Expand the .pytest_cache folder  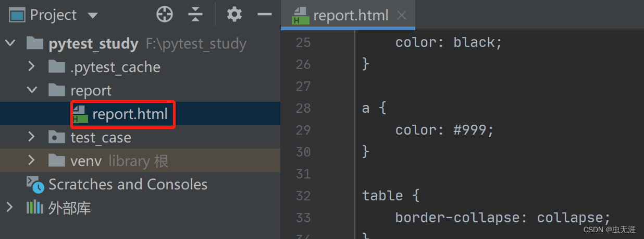(31, 67)
